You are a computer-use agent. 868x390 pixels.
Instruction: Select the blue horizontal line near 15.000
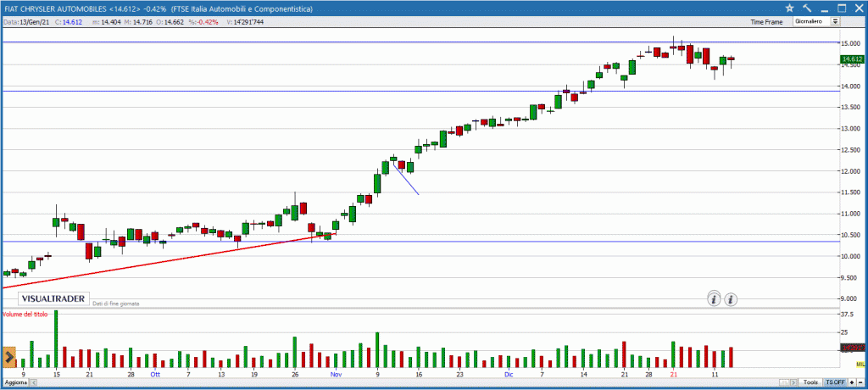pos(420,42)
